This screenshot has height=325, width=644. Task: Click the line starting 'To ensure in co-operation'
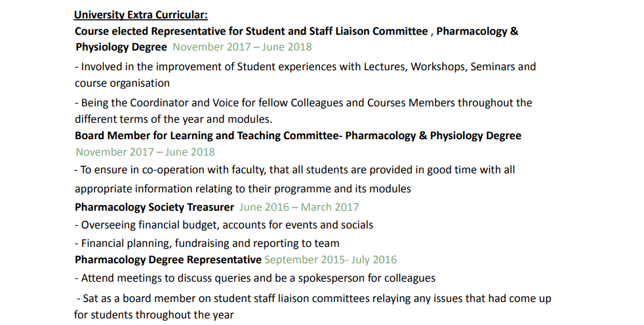294,169
